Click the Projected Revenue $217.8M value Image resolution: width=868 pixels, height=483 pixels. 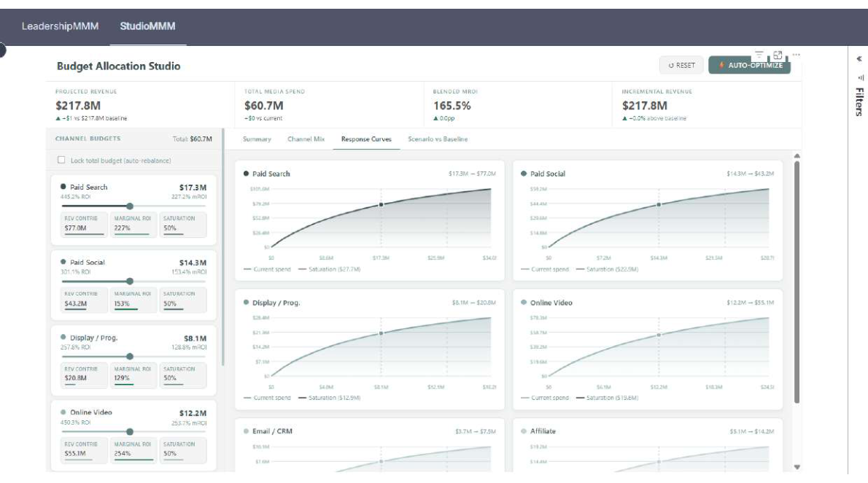(x=78, y=105)
